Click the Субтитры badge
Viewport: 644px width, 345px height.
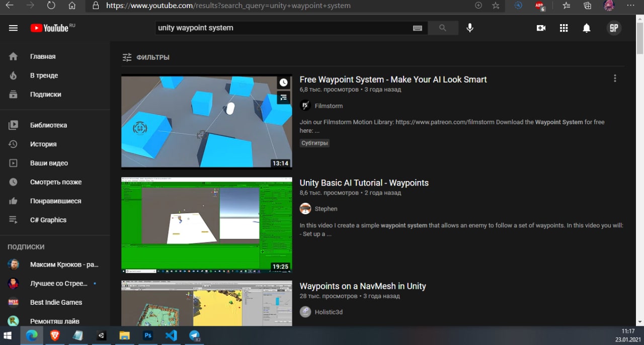pos(315,143)
